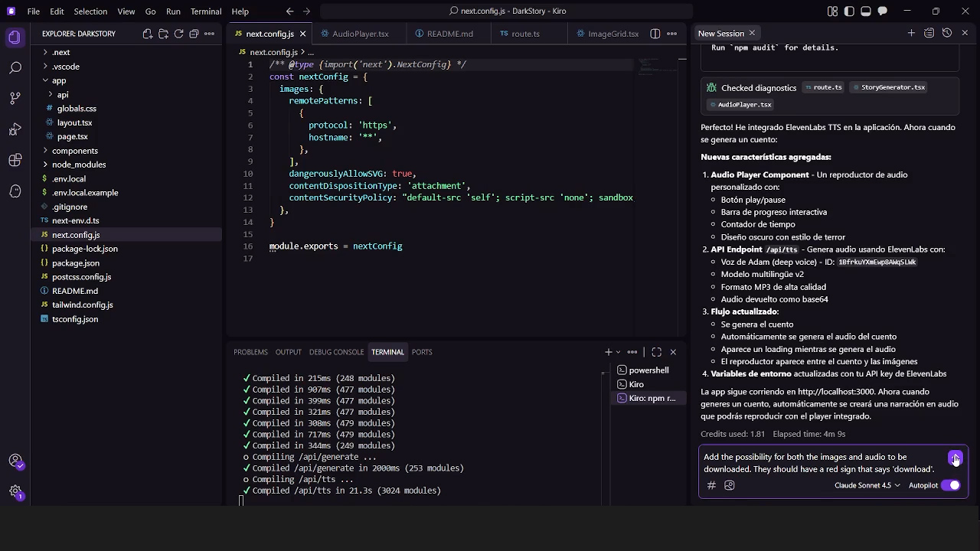Attach image using chat input image icon

[729, 485]
